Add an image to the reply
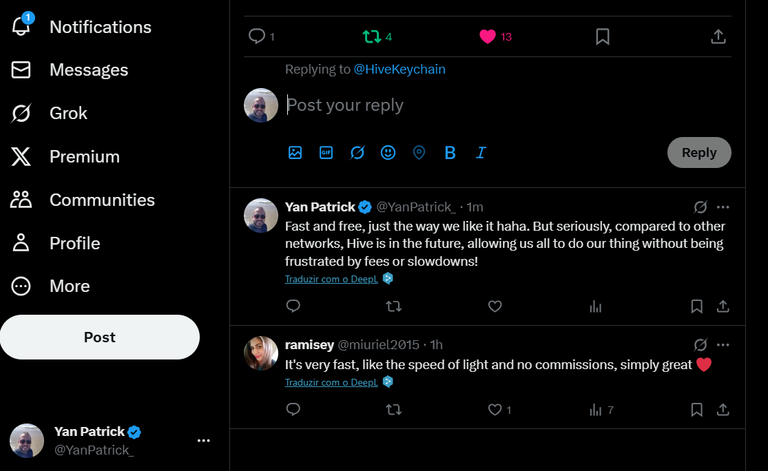Viewport: 768px width, 471px height. pos(295,153)
